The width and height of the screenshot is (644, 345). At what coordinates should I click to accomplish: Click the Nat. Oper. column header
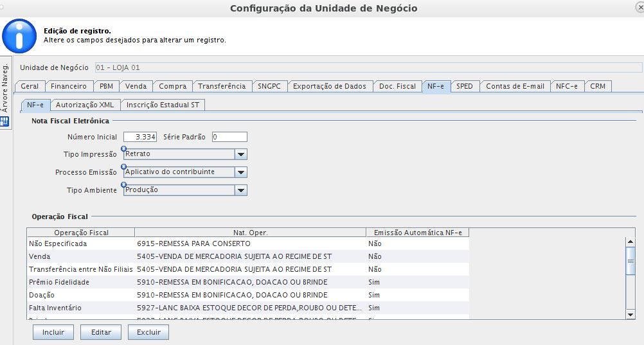251,233
